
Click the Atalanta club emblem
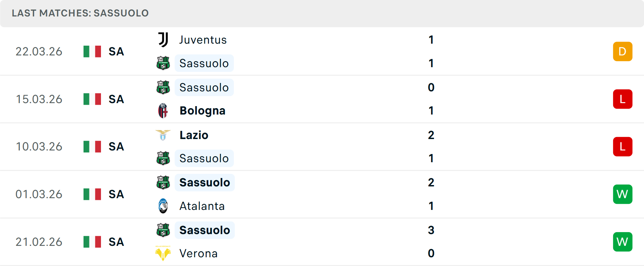pos(163,206)
